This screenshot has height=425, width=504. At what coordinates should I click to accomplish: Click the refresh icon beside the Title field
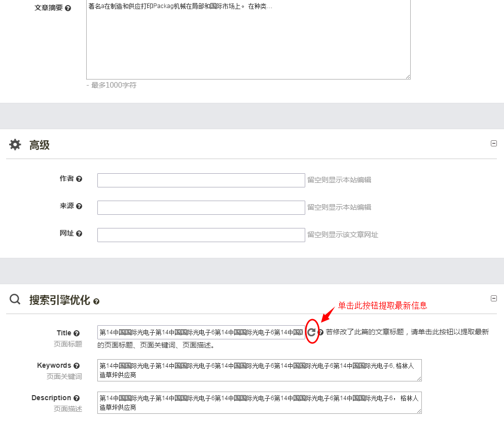pos(311,332)
